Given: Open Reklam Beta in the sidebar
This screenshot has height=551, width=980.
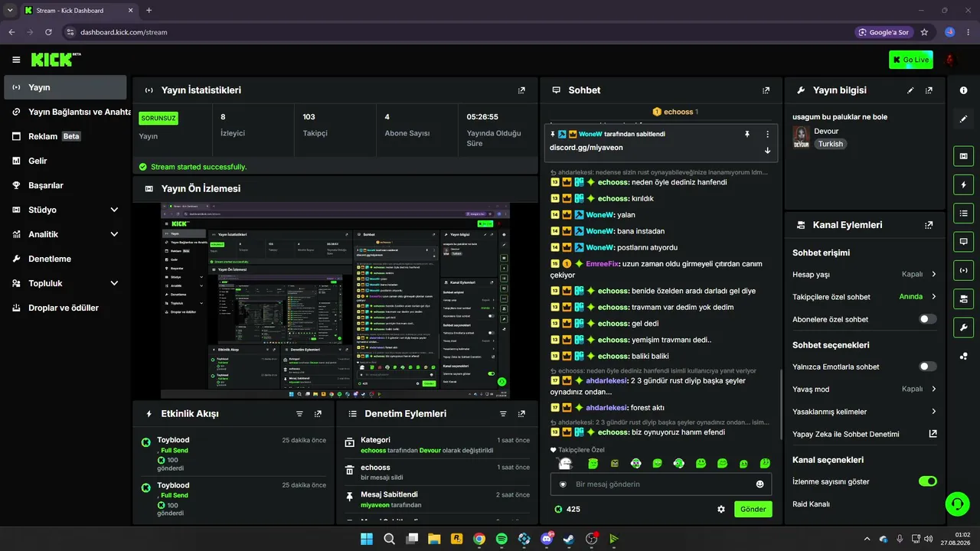Looking at the screenshot, I should [65, 136].
